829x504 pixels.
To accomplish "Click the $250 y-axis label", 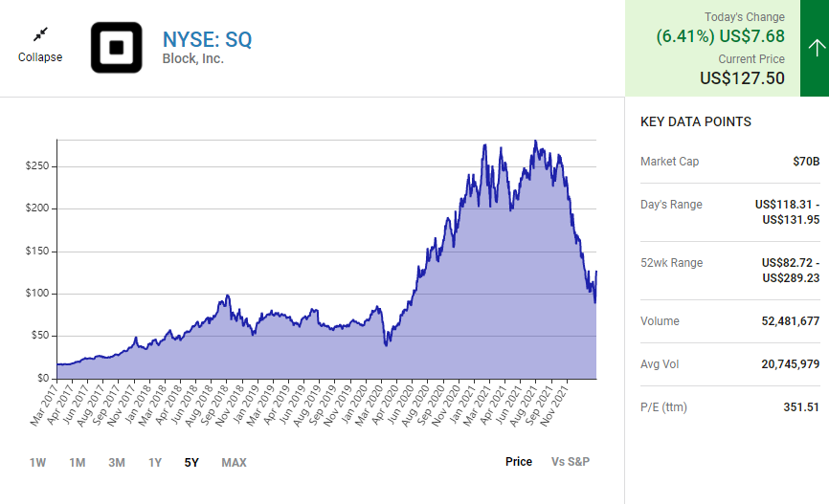I will pyautogui.click(x=37, y=165).
